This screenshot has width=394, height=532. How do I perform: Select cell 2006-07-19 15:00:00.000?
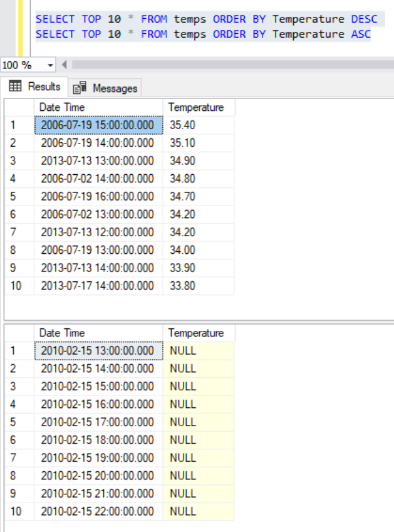[98, 125]
